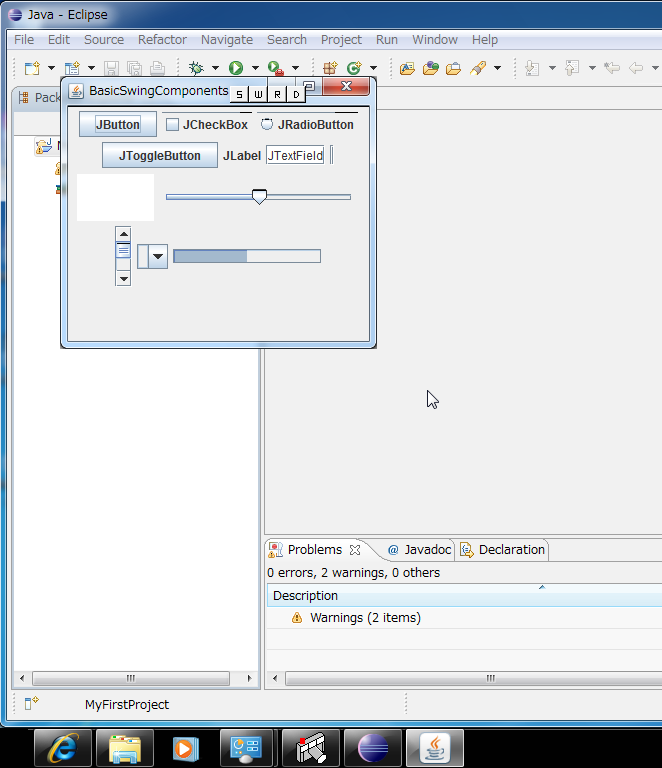The width and height of the screenshot is (662, 768).
Task: Click the New Java Package toolbar icon
Action: click(328, 68)
